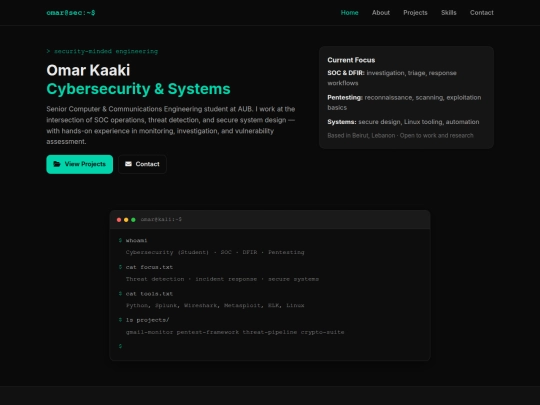
Task: Click the Threat detection output line
Action: click(222, 279)
